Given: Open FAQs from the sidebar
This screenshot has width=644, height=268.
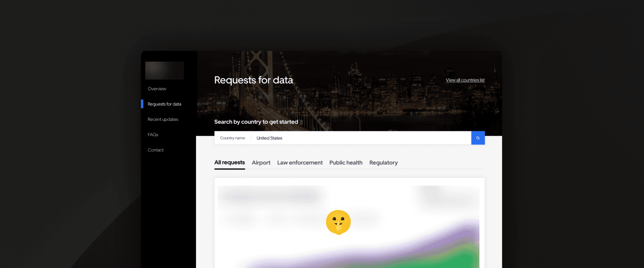Looking at the screenshot, I should point(153,135).
